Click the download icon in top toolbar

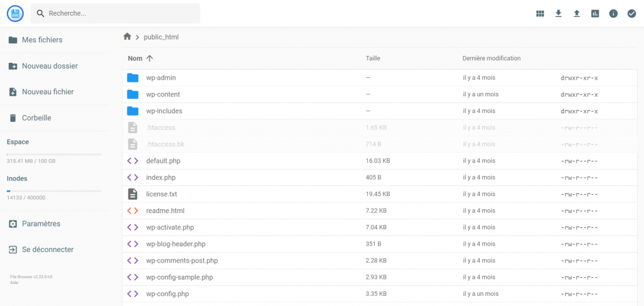point(558,13)
